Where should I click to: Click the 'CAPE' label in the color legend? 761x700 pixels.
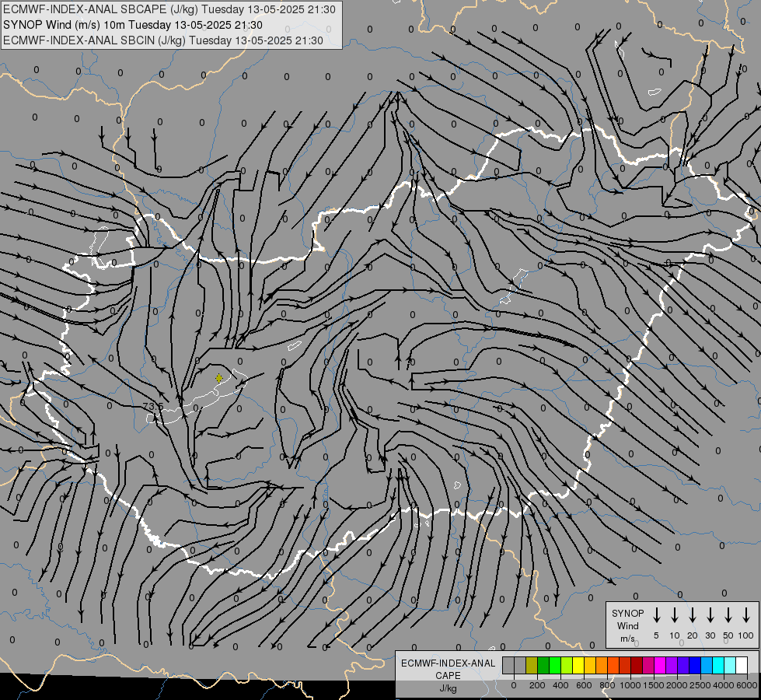pos(448,676)
